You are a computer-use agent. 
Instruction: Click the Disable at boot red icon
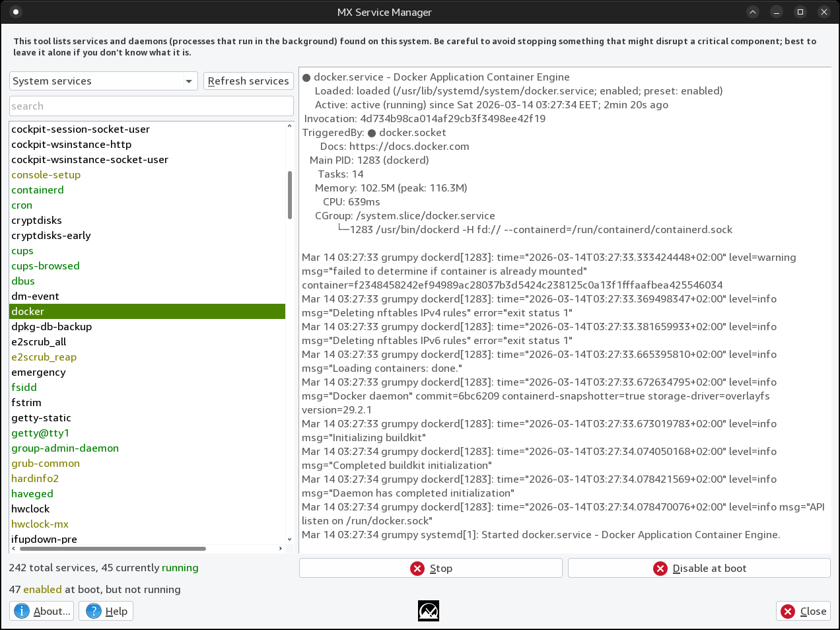click(660, 569)
